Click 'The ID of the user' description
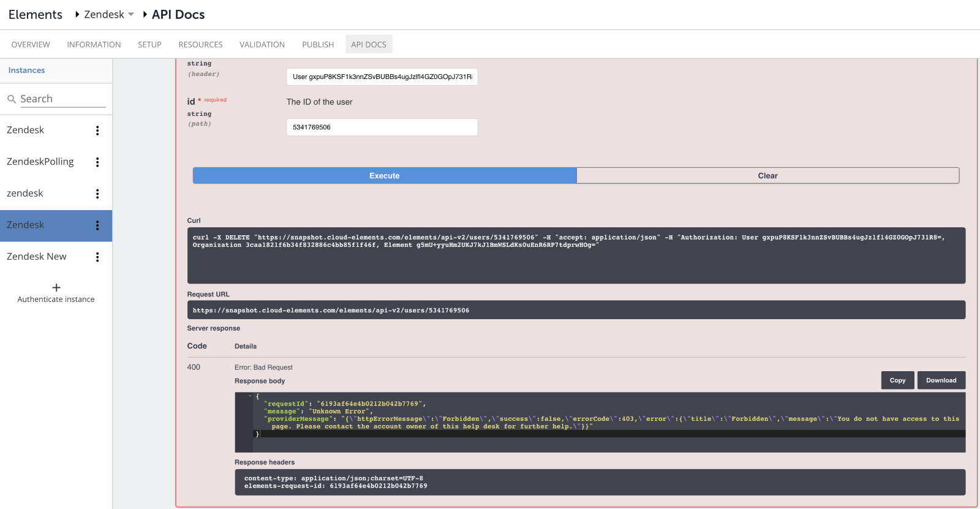The height and width of the screenshot is (509, 980). pyautogui.click(x=320, y=102)
